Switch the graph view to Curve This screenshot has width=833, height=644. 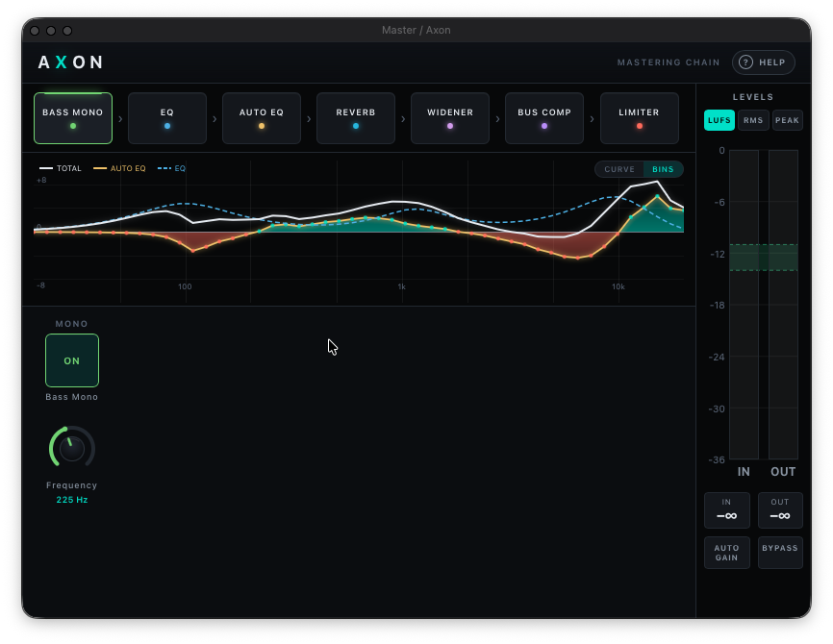pyautogui.click(x=619, y=169)
